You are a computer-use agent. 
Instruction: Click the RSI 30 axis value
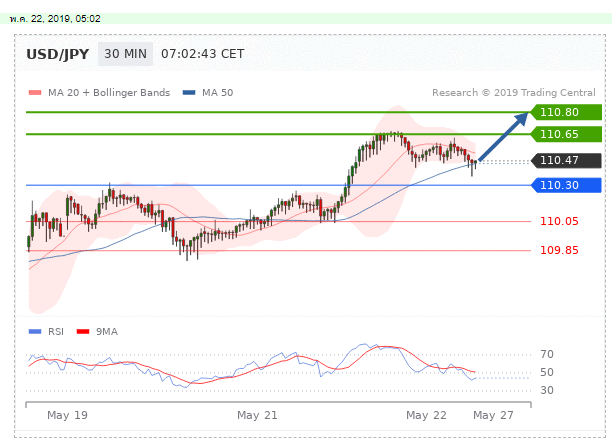[x=547, y=390]
